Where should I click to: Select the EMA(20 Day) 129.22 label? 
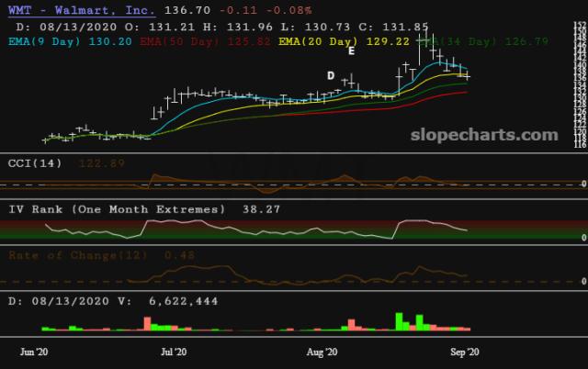[x=344, y=41]
